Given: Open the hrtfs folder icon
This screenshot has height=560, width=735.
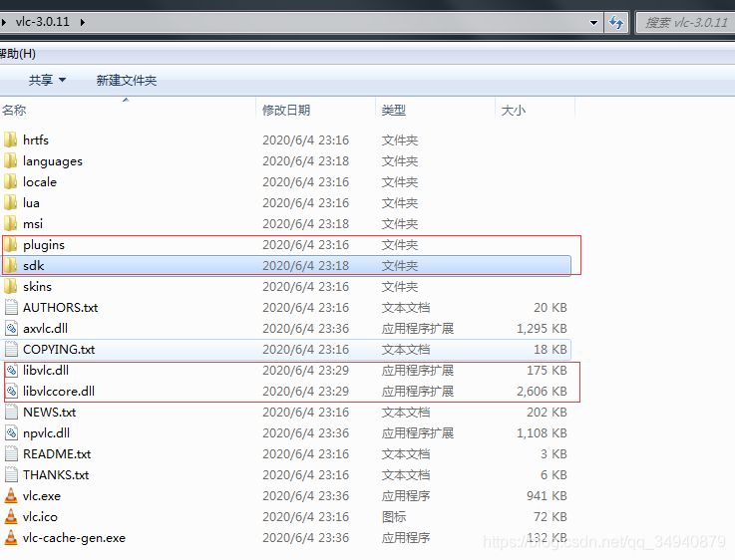Looking at the screenshot, I should click(10, 140).
